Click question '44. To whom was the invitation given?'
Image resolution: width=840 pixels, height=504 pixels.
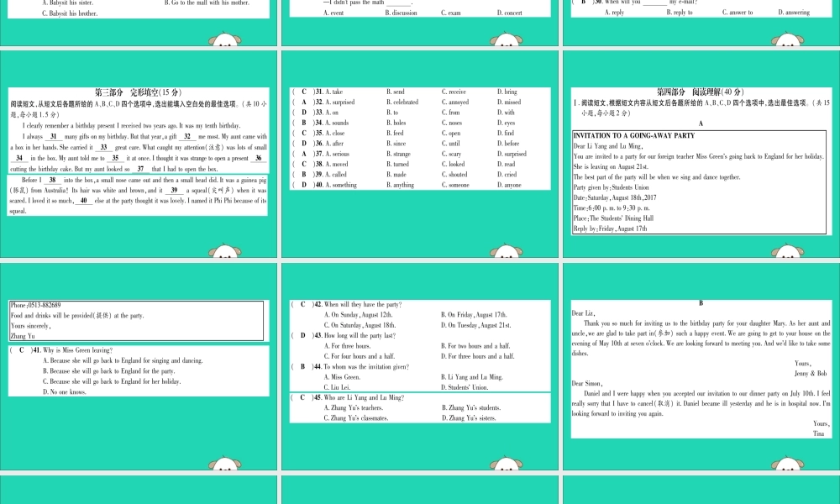(361, 367)
